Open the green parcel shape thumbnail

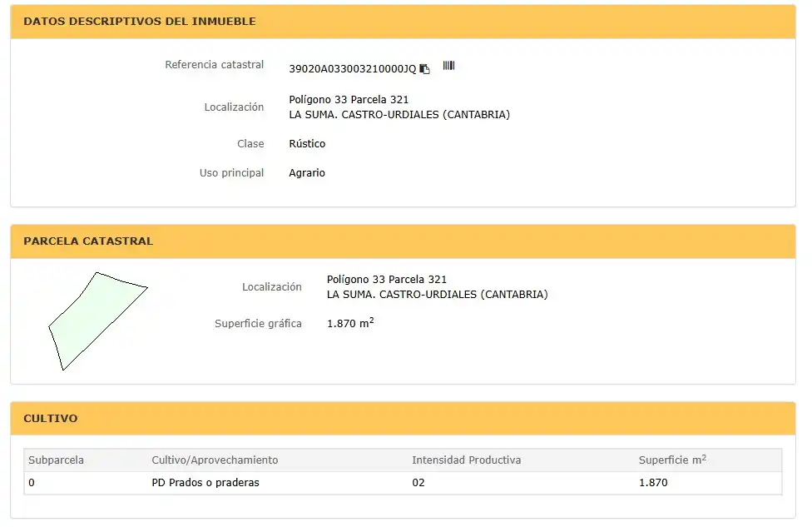(98, 321)
